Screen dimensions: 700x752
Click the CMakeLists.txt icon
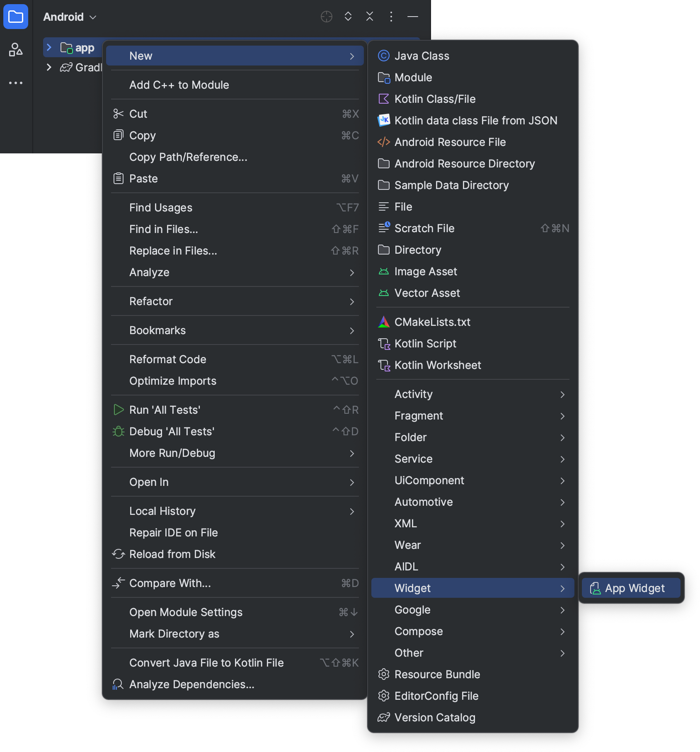point(384,322)
